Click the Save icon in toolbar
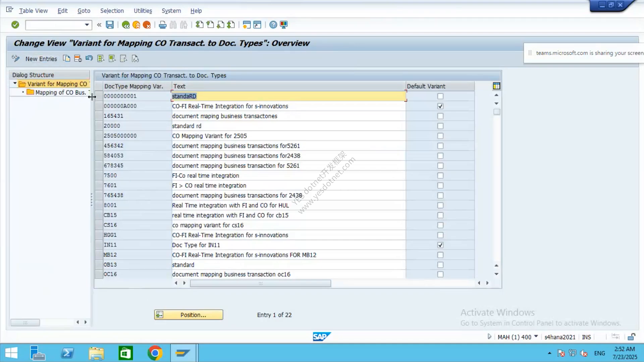 (x=110, y=24)
